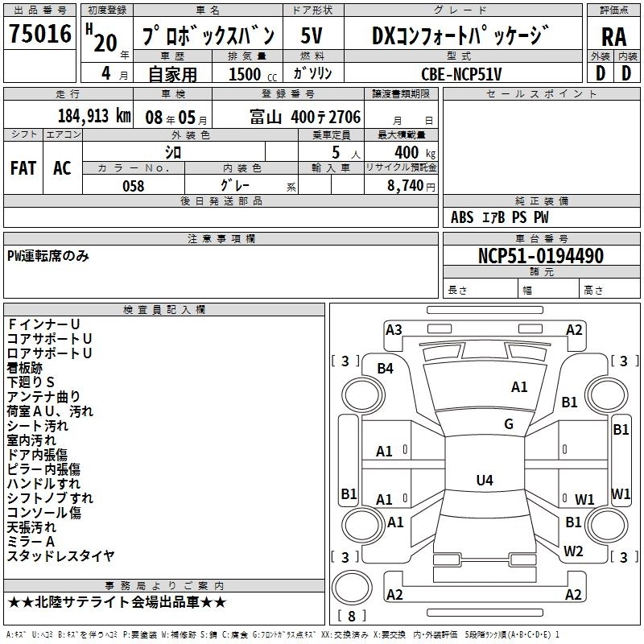Select inspector note ロアサポートU
Image resolution: width=644 pixels, height=644 pixels.
(49, 353)
